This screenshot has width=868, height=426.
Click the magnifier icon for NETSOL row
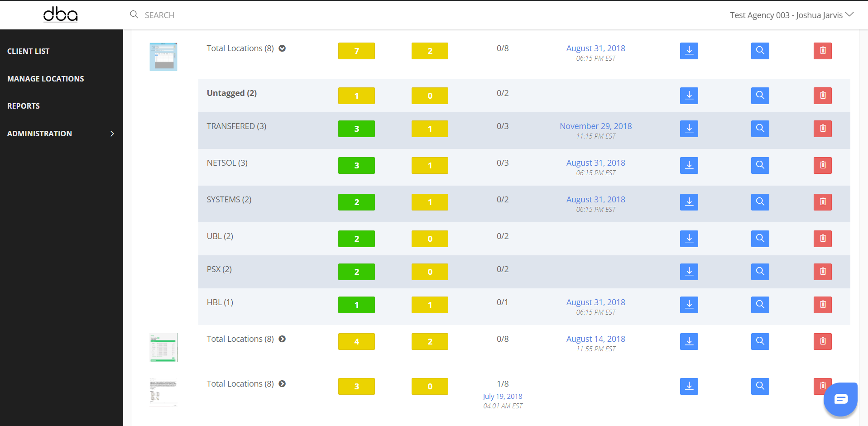(x=760, y=165)
